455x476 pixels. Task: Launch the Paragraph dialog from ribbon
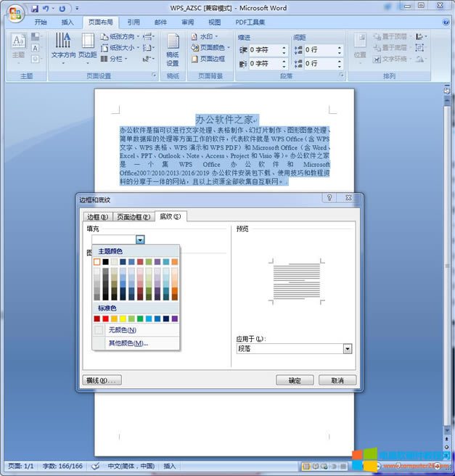coord(342,75)
